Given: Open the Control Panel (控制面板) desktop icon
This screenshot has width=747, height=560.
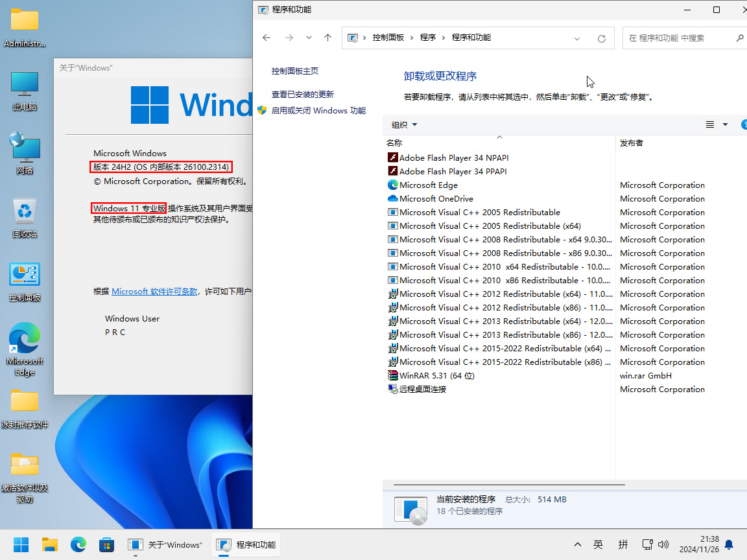Looking at the screenshot, I should click(24, 281).
